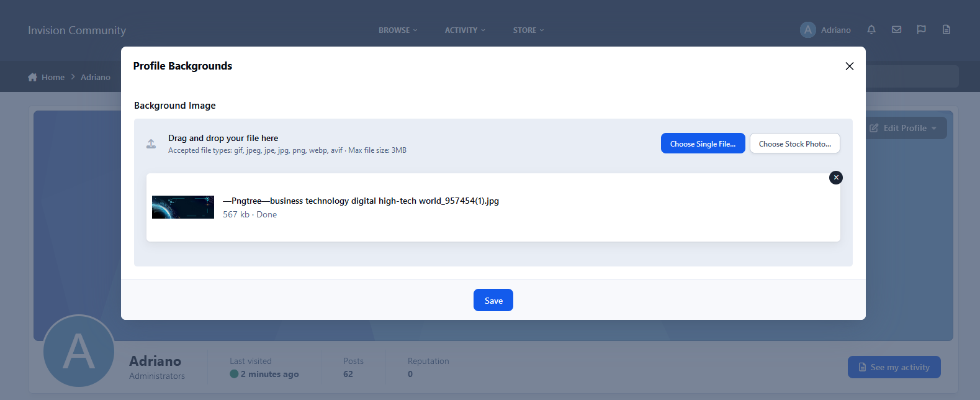Expand the Browse menu
This screenshot has width=980, height=400.
[x=398, y=30]
